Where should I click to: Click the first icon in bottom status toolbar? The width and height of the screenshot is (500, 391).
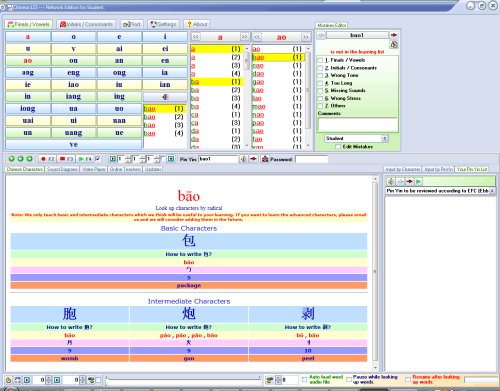pos(9,380)
